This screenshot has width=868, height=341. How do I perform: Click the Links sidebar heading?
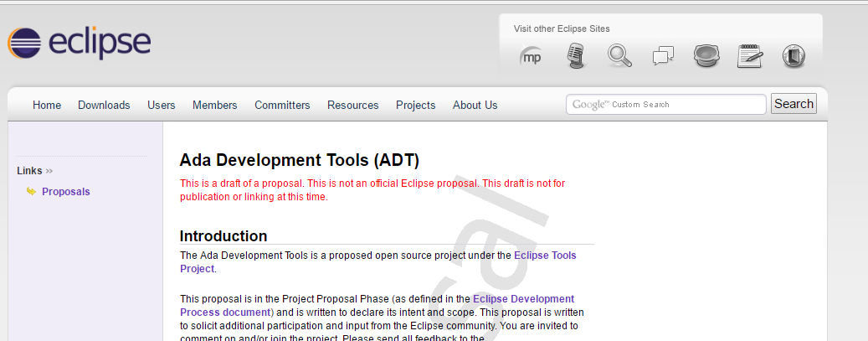(30, 171)
